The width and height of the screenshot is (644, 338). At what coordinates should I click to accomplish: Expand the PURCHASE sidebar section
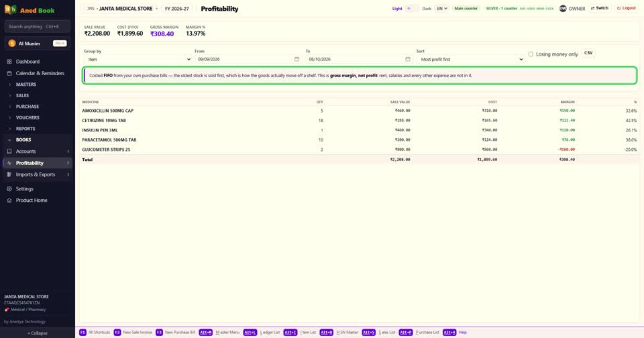point(37,107)
